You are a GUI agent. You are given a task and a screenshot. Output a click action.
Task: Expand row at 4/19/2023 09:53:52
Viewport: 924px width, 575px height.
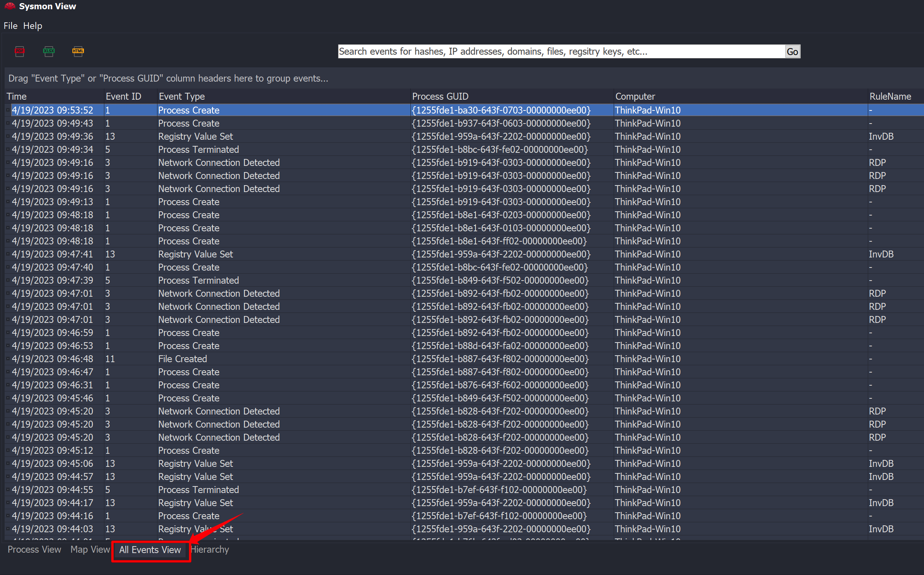(8, 110)
